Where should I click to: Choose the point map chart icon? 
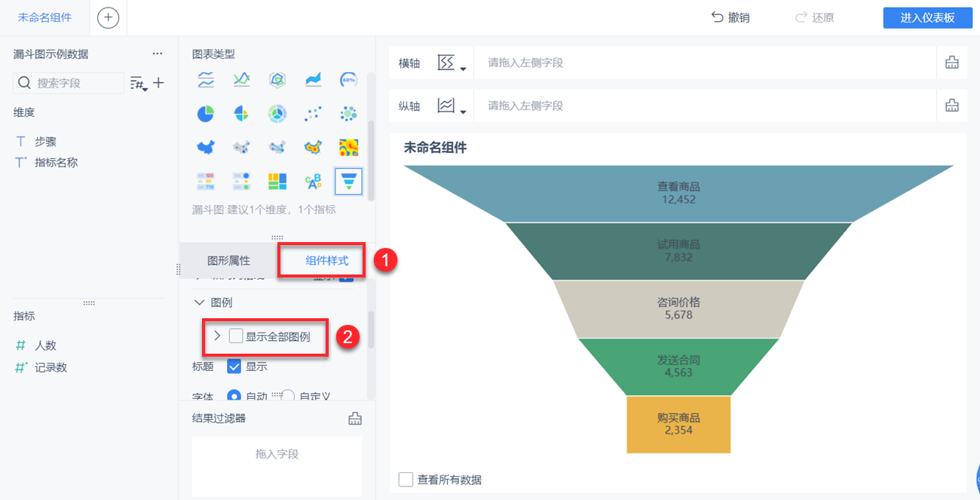point(241,147)
